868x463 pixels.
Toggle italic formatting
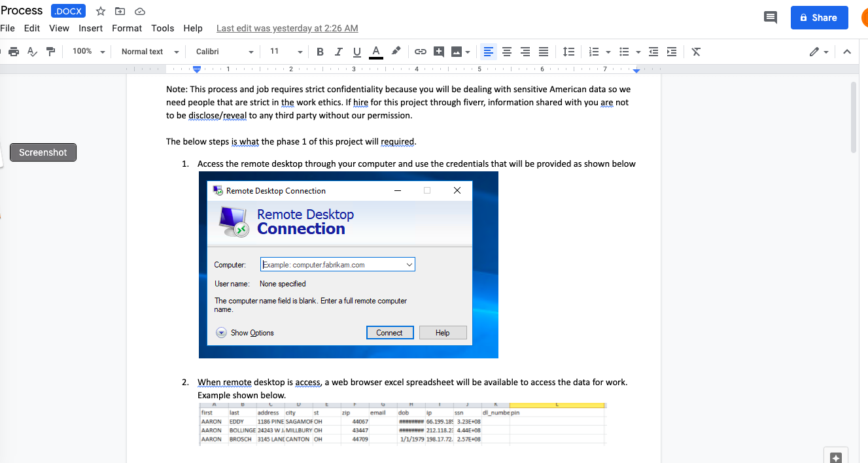(x=338, y=52)
